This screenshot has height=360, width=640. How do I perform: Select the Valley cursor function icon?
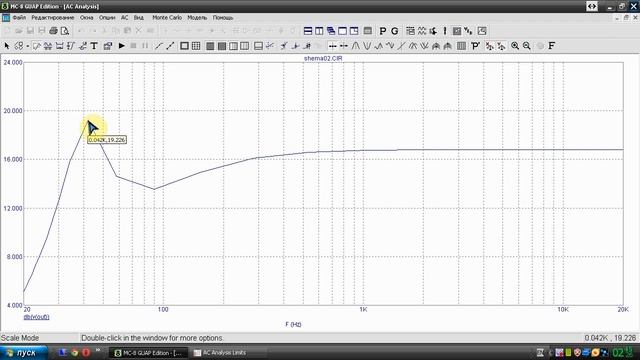point(367,46)
